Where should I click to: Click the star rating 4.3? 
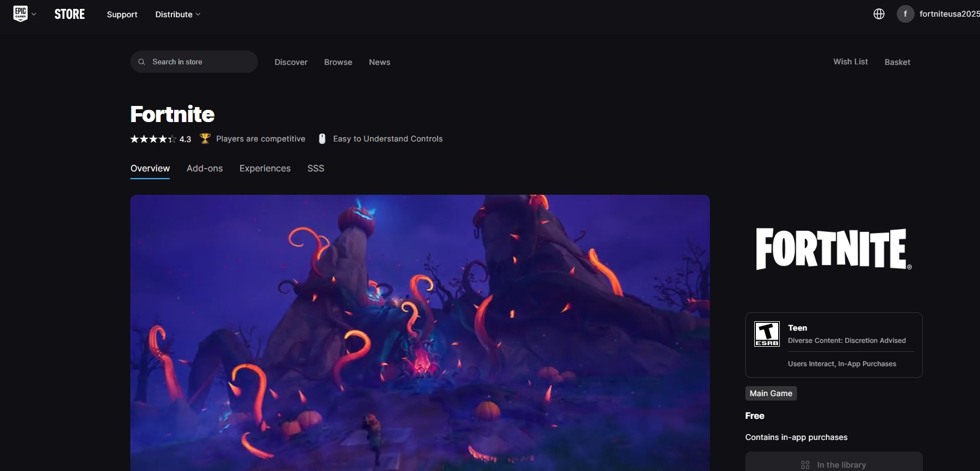point(160,139)
